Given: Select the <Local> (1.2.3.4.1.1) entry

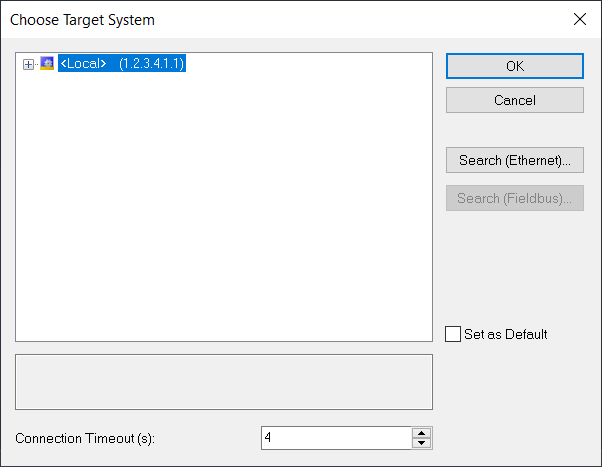Looking at the screenshot, I should click(x=122, y=63).
